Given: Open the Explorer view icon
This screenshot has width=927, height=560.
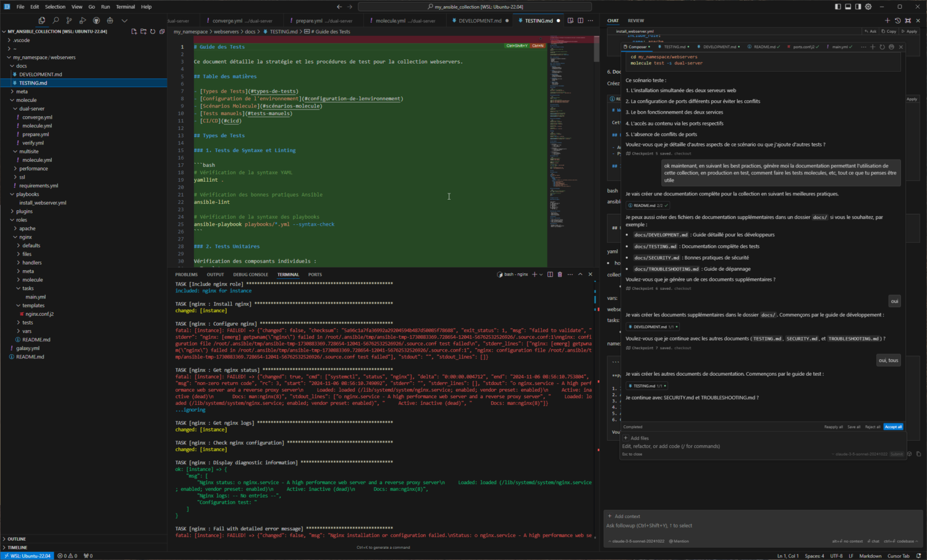Looking at the screenshot, I should [41, 20].
